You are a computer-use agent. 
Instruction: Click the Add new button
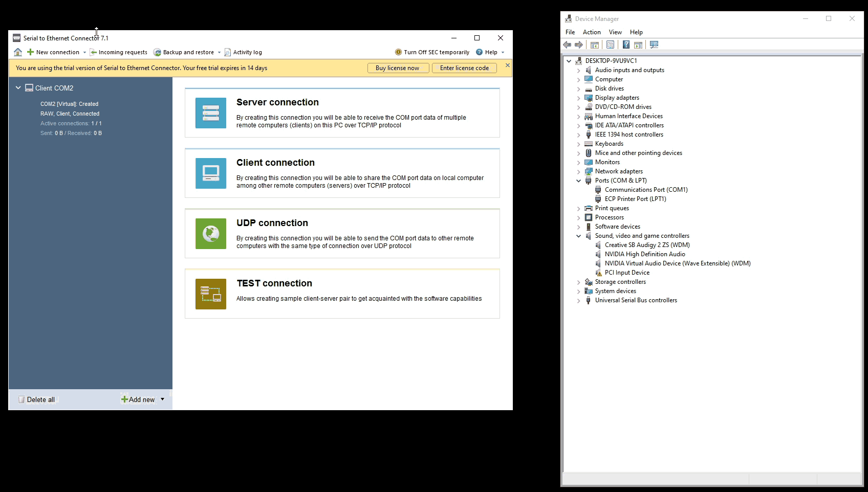pyautogui.click(x=138, y=400)
